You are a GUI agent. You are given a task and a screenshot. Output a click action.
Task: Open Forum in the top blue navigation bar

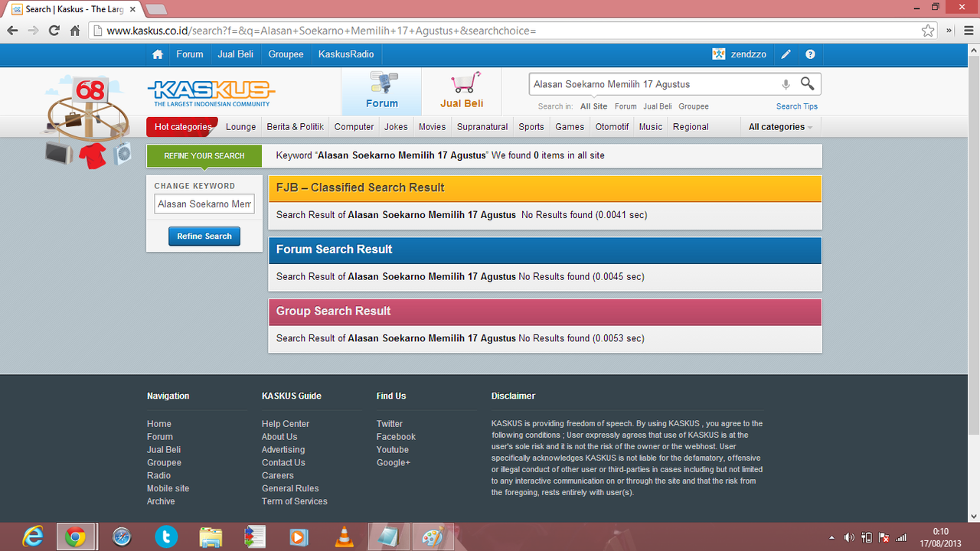pos(190,54)
